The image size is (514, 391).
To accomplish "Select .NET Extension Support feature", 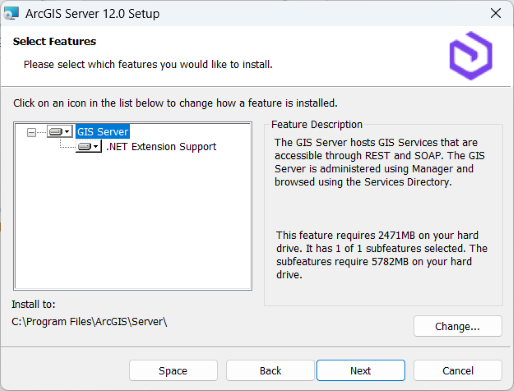I will coord(161,147).
